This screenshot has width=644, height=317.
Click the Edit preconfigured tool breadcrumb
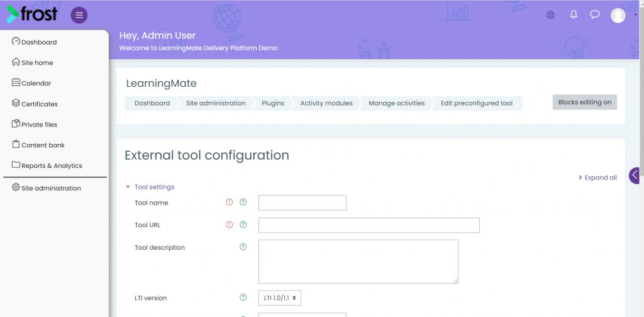[x=477, y=104]
